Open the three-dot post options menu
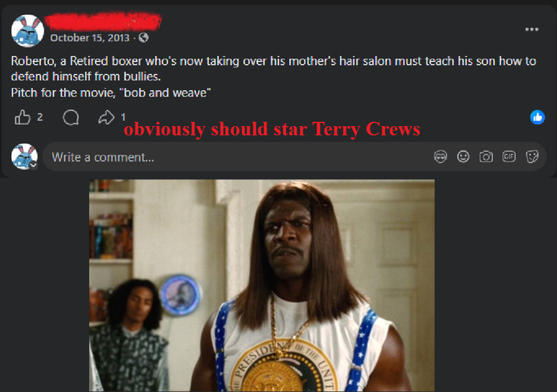 (532, 29)
